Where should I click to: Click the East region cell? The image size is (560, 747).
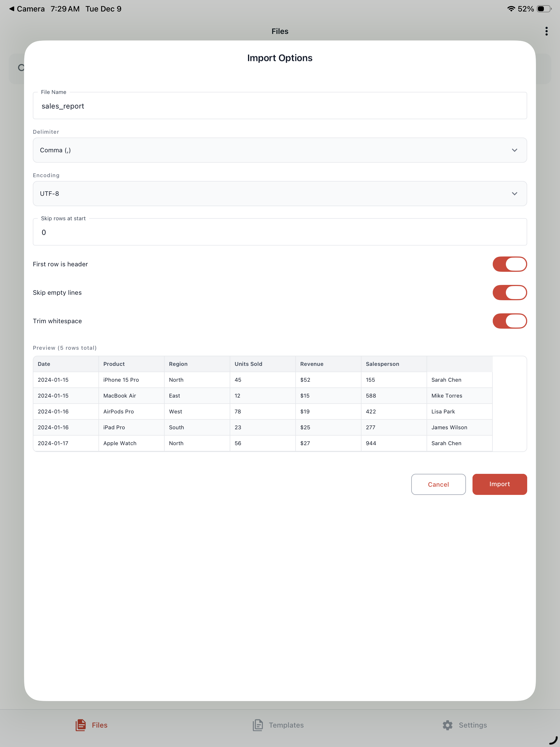(x=197, y=395)
